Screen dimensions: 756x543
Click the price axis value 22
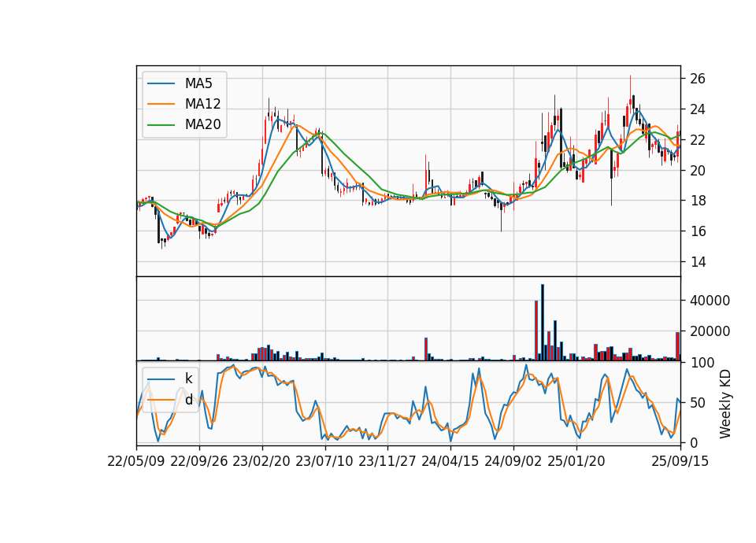pos(697,140)
